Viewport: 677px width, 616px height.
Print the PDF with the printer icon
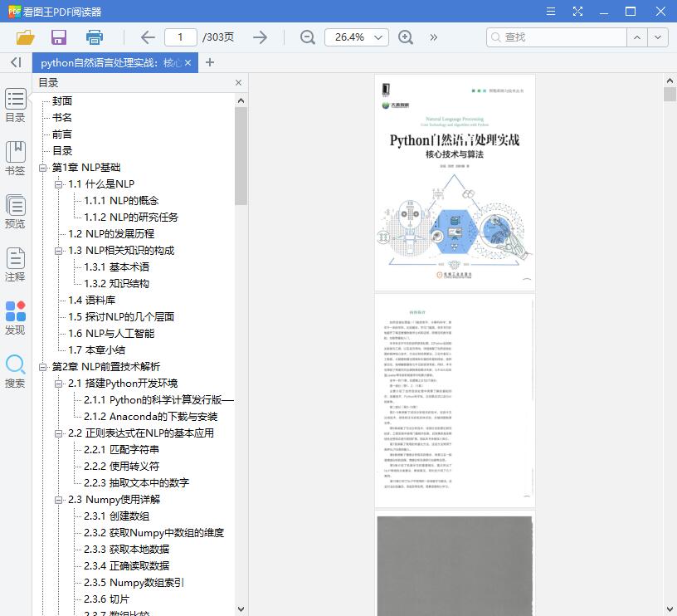(x=94, y=37)
